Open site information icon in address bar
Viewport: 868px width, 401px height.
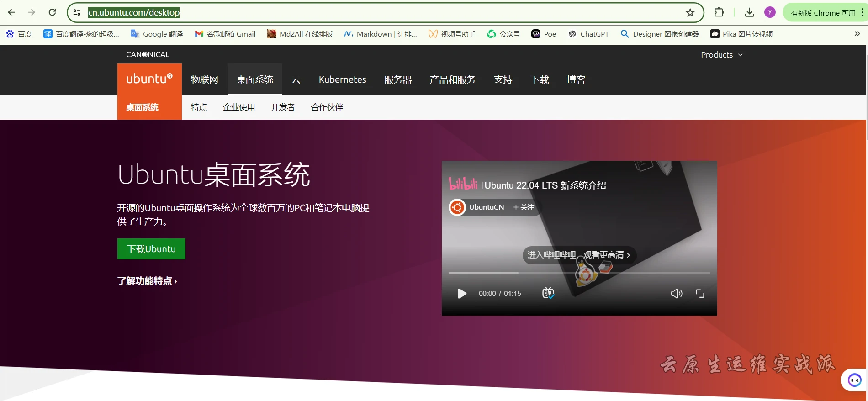(x=77, y=13)
